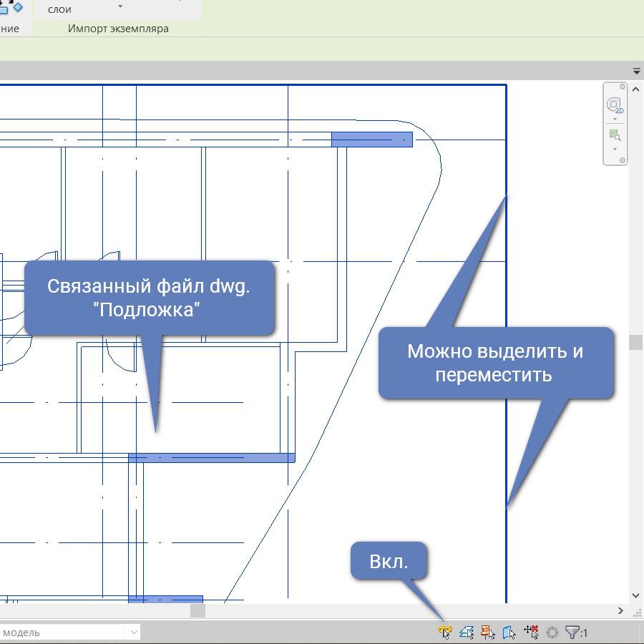Activate the Zoom Region navigation tool
This screenshot has height=644, width=644.
(x=615, y=135)
